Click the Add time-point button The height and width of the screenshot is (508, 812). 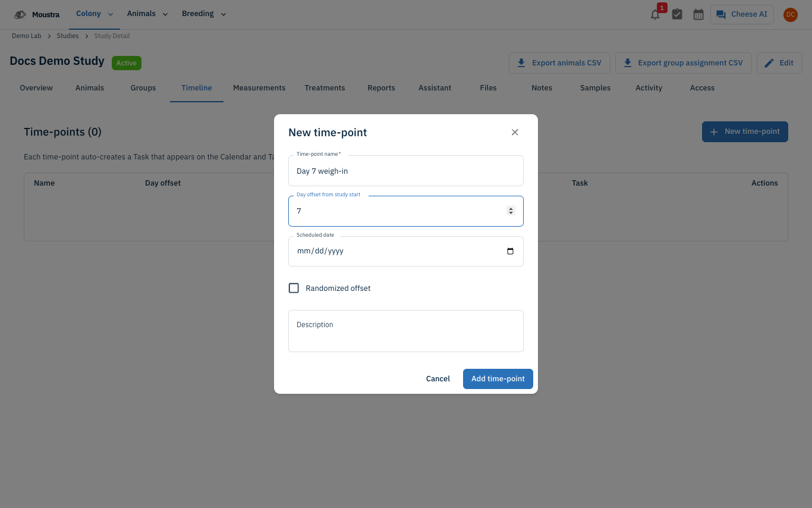click(498, 379)
